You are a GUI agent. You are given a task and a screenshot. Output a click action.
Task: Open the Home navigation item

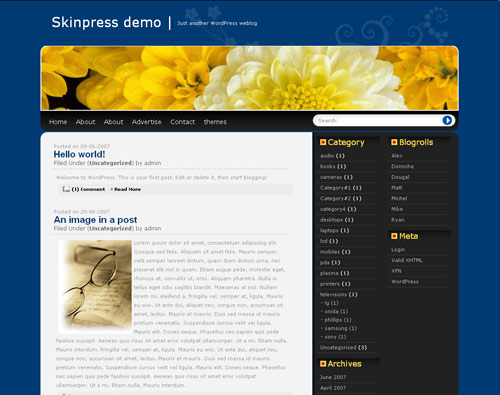[x=58, y=122]
